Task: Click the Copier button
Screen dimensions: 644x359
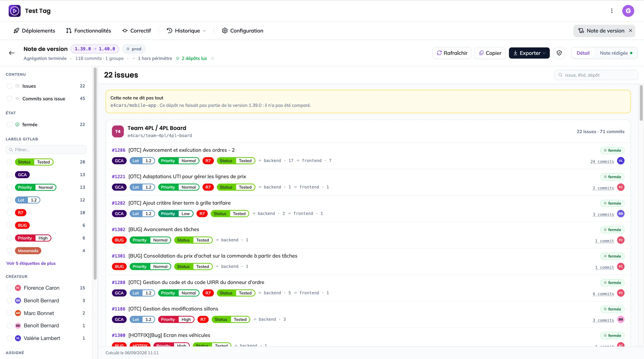Action: [490, 53]
